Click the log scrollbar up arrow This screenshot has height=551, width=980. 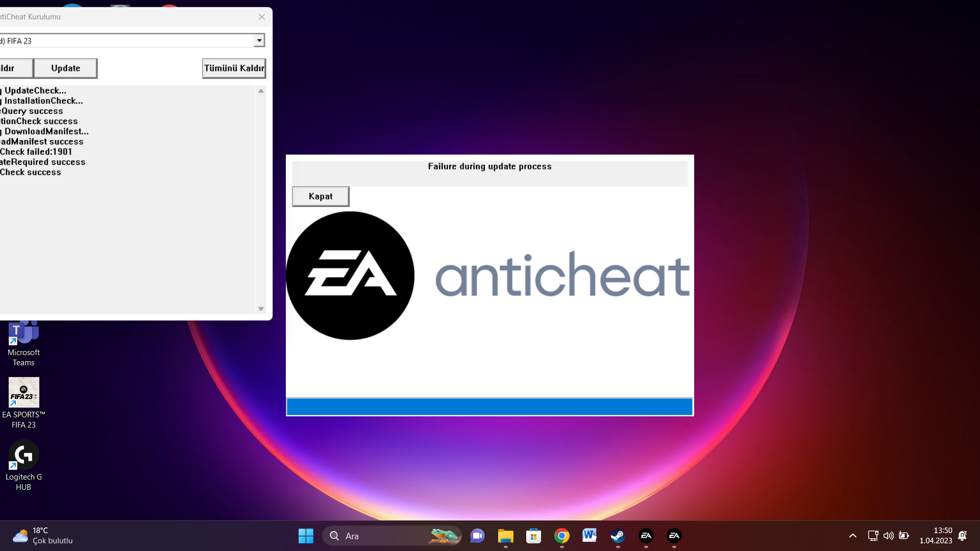tap(261, 91)
